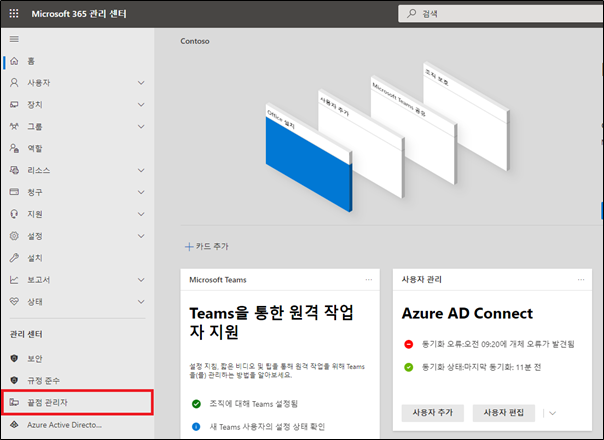Open 사용자 관리 card more options ellipsis
604x440 pixels.
click(581, 280)
